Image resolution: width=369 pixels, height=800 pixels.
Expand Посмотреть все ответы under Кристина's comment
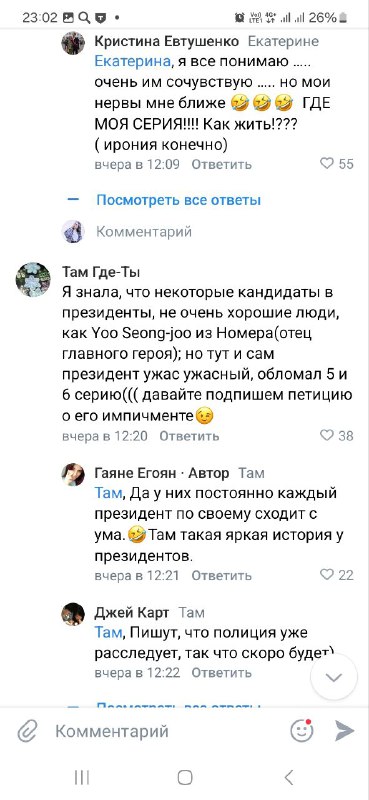178,200
